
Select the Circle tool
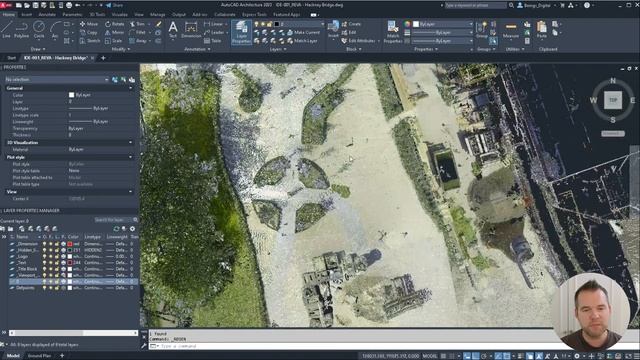pos(39,30)
